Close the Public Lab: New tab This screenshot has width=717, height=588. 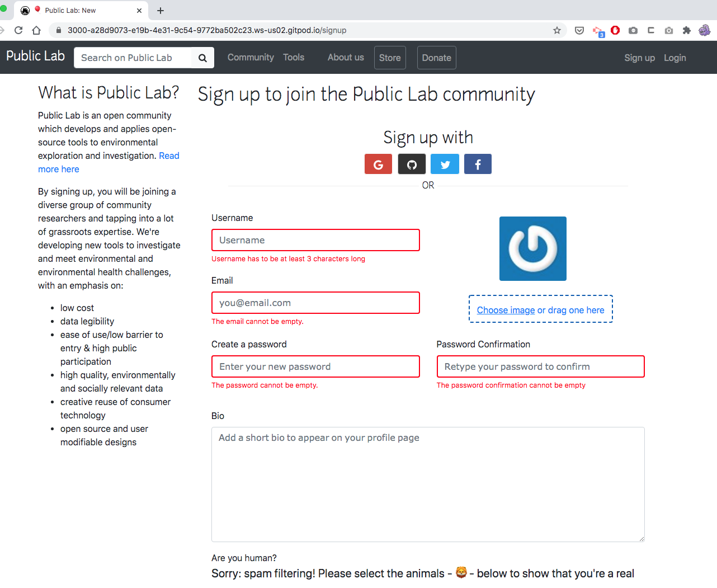(139, 11)
